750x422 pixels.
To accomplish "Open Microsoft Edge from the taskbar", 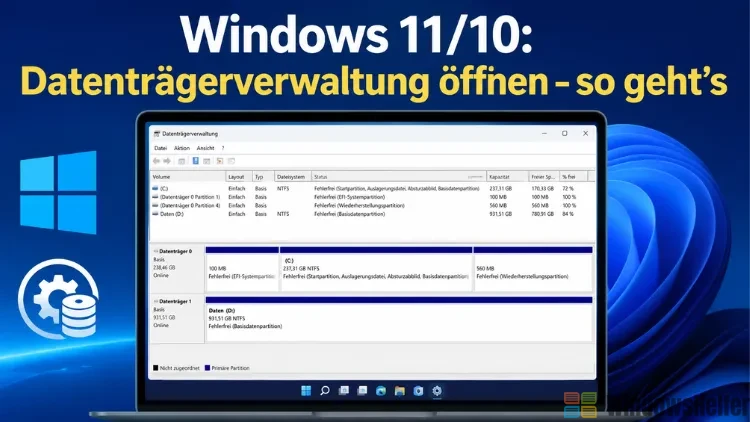I will tap(381, 391).
